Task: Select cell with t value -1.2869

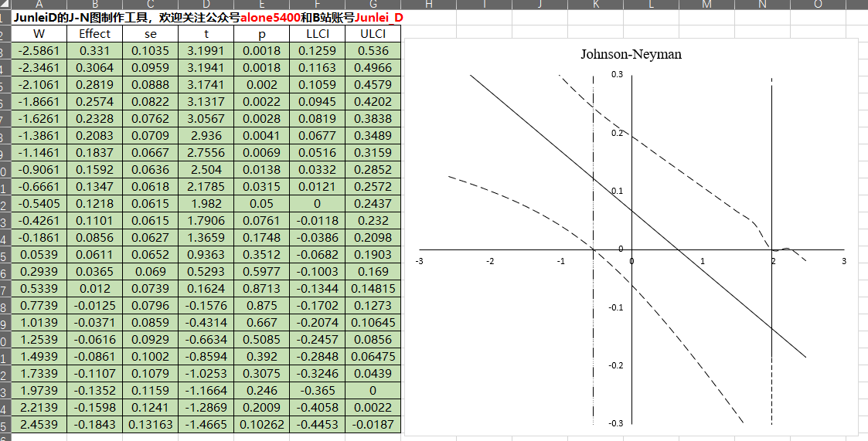Action: 206,407
